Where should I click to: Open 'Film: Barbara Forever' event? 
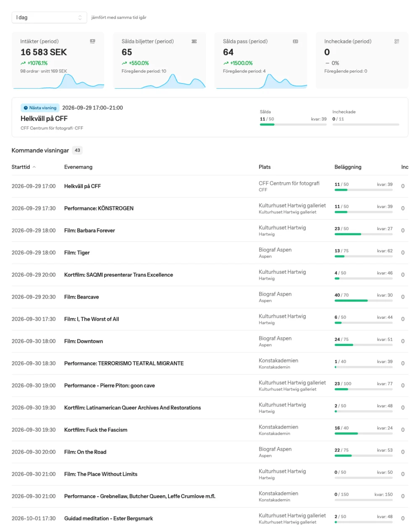(x=89, y=231)
